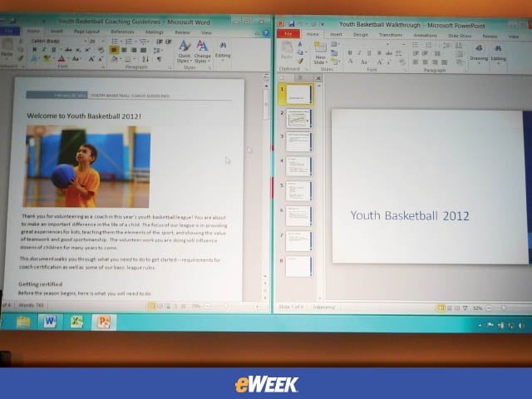Click the Word bullets list icon
The width and height of the screenshot is (532, 399).
116,42
